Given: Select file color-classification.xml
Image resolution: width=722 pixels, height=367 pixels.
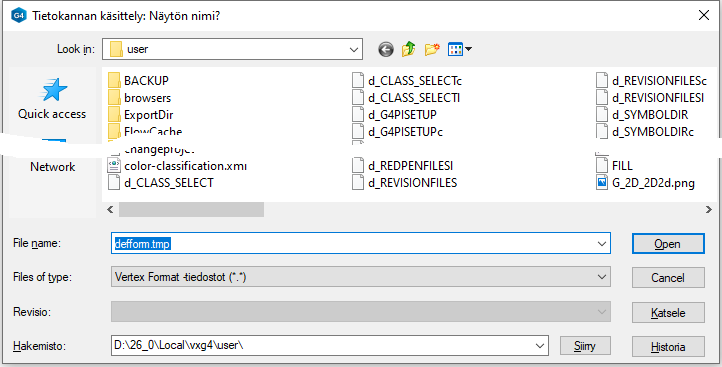Looking at the screenshot, I should coord(178,165).
